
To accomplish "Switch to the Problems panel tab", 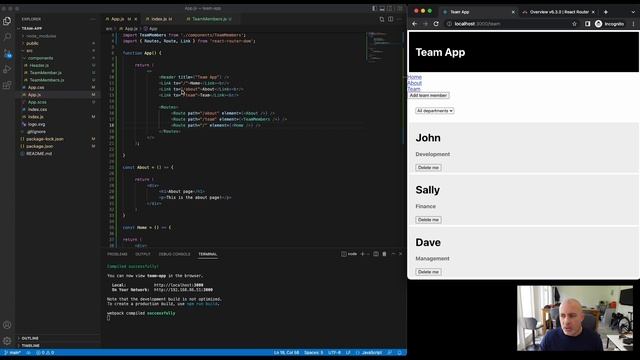I will click(118, 254).
